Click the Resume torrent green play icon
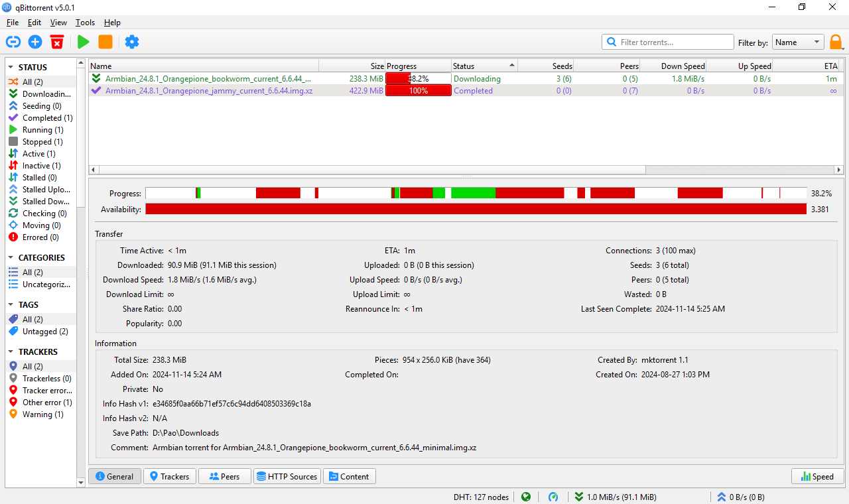This screenshot has width=849, height=504. pos(82,41)
